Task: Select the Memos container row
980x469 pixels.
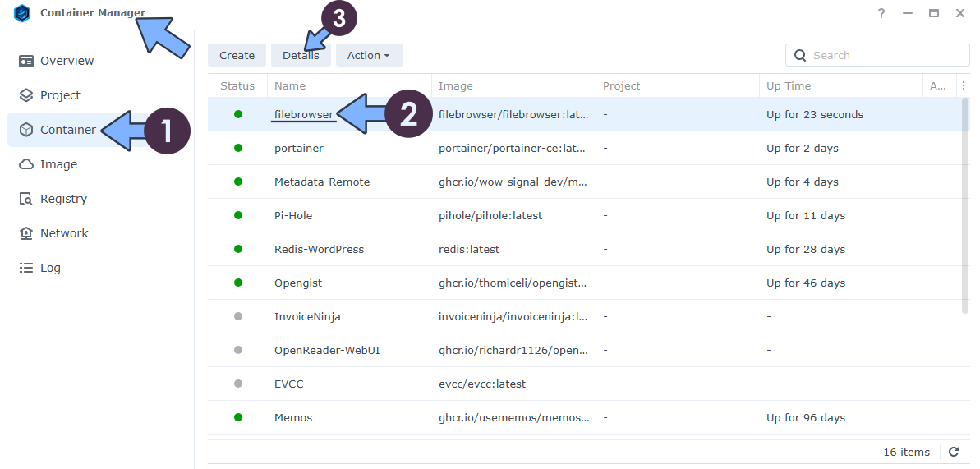Action: pos(584,417)
